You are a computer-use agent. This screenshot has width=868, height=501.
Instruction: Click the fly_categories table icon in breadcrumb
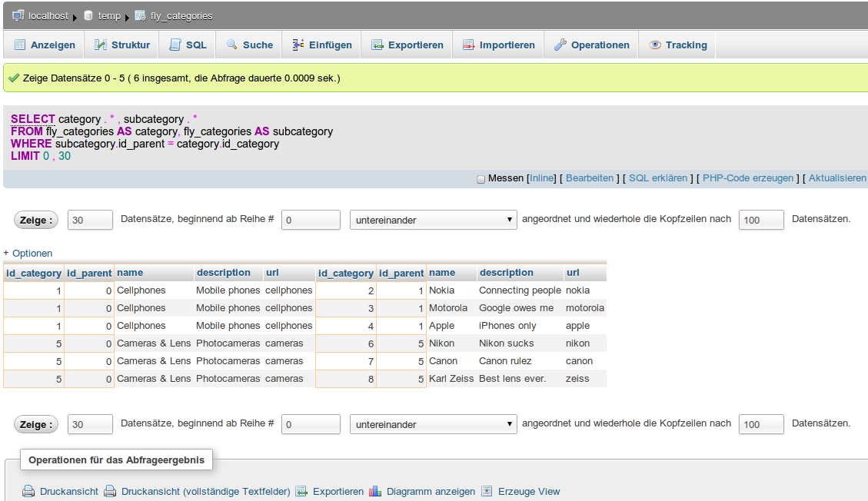(x=140, y=15)
